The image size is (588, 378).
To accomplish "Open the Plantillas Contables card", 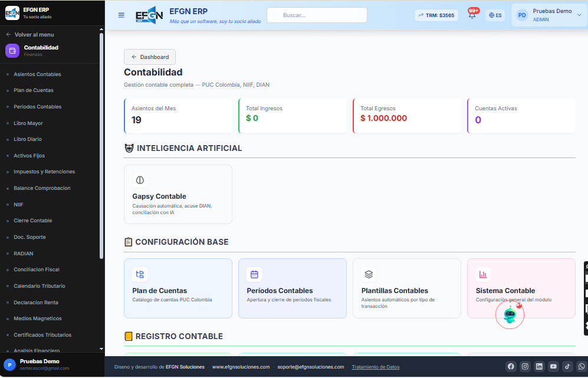I will [x=406, y=288].
